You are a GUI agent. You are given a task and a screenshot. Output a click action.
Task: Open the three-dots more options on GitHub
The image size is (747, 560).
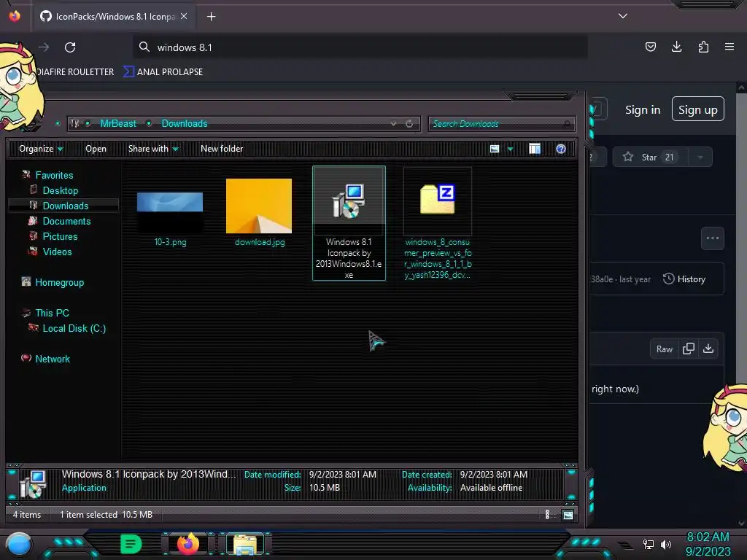[712, 238]
